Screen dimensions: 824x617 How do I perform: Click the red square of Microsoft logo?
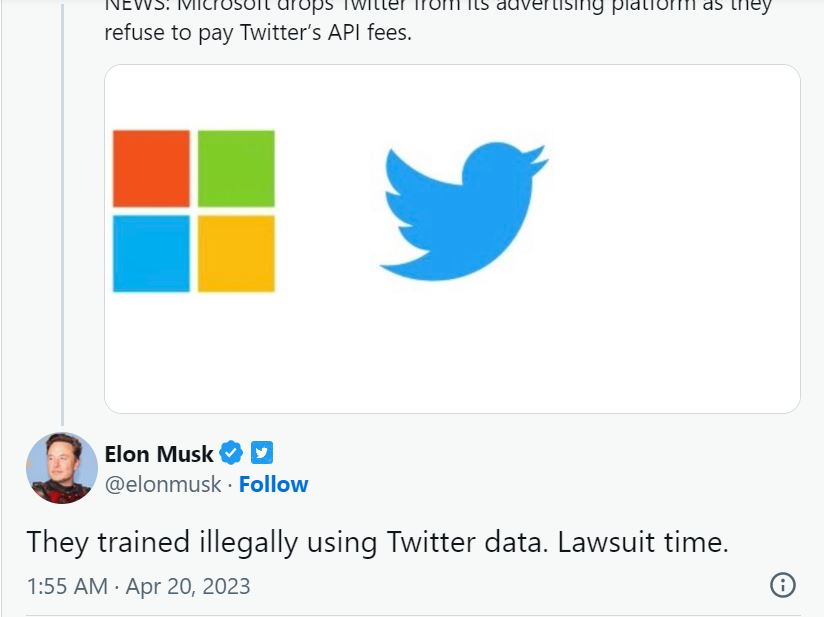(151, 169)
